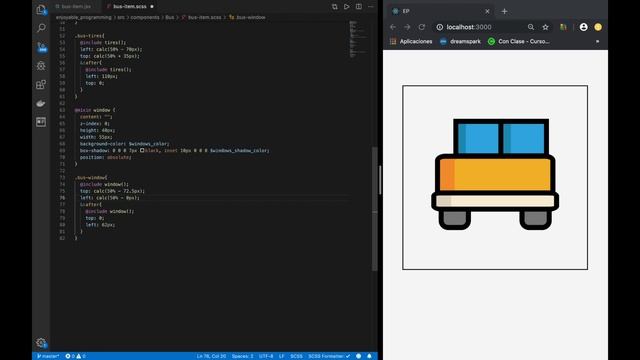Viewport: 640px width, 360px height.
Task: Click the black color swatch in box-shadow line
Action: click(142, 150)
